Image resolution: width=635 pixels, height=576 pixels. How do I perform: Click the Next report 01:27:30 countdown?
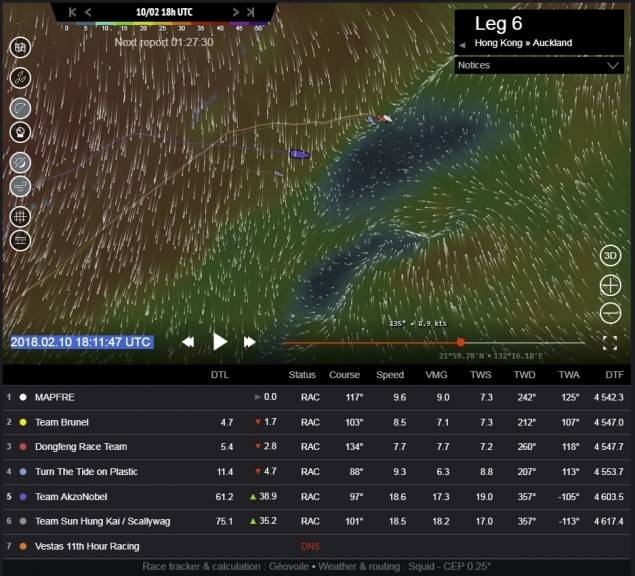coord(164,42)
